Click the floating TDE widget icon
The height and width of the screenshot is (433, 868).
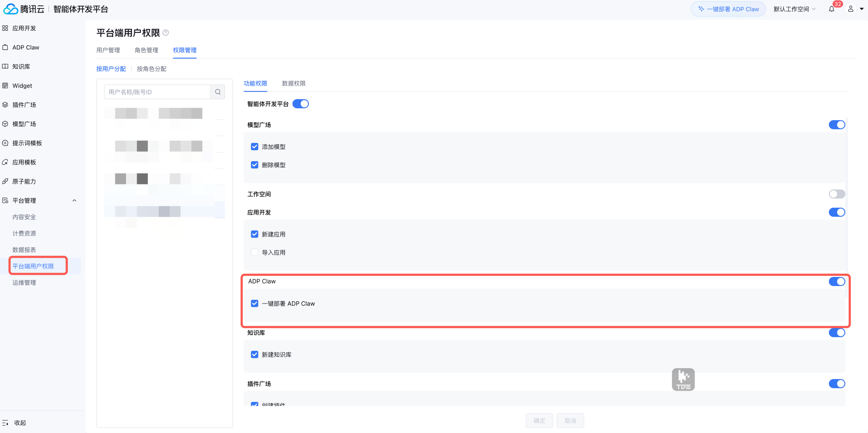coord(683,379)
